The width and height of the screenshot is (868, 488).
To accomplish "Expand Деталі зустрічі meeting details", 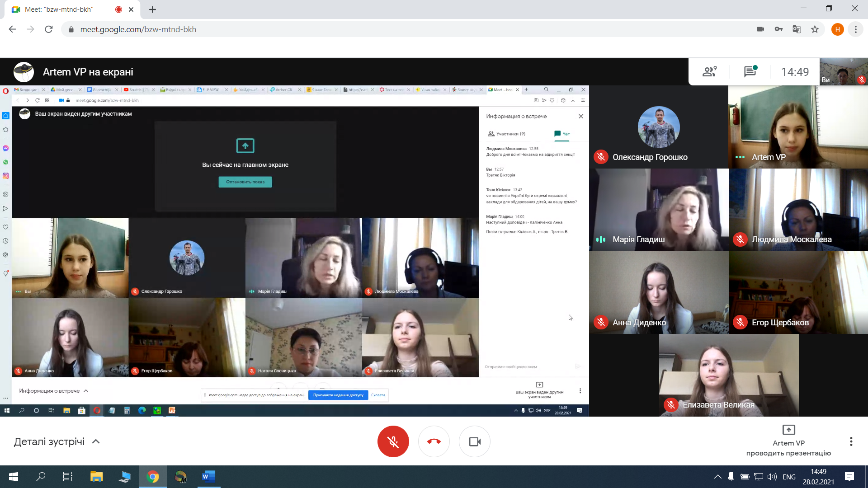I will (x=57, y=441).
